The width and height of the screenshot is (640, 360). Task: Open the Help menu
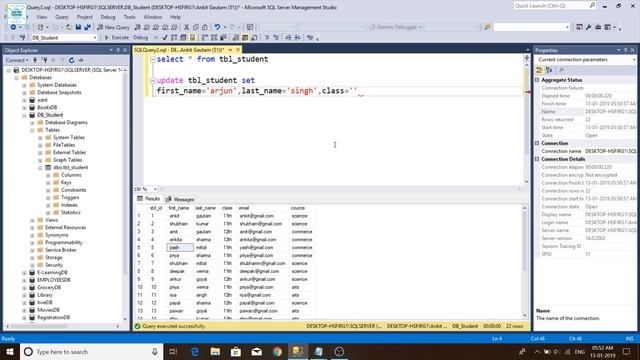click(176, 17)
